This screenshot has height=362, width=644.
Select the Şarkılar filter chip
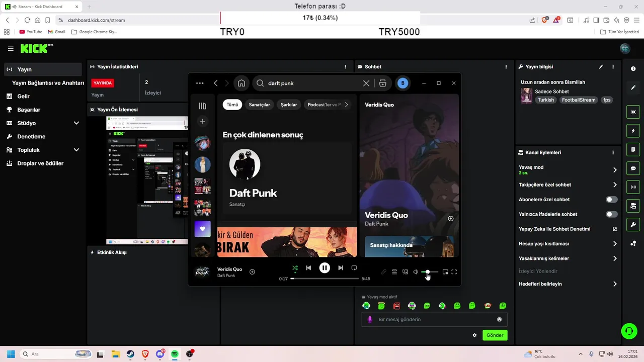[x=289, y=105]
